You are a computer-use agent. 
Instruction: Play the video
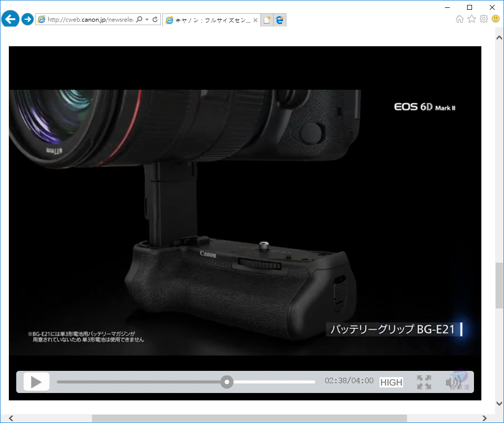click(x=36, y=382)
